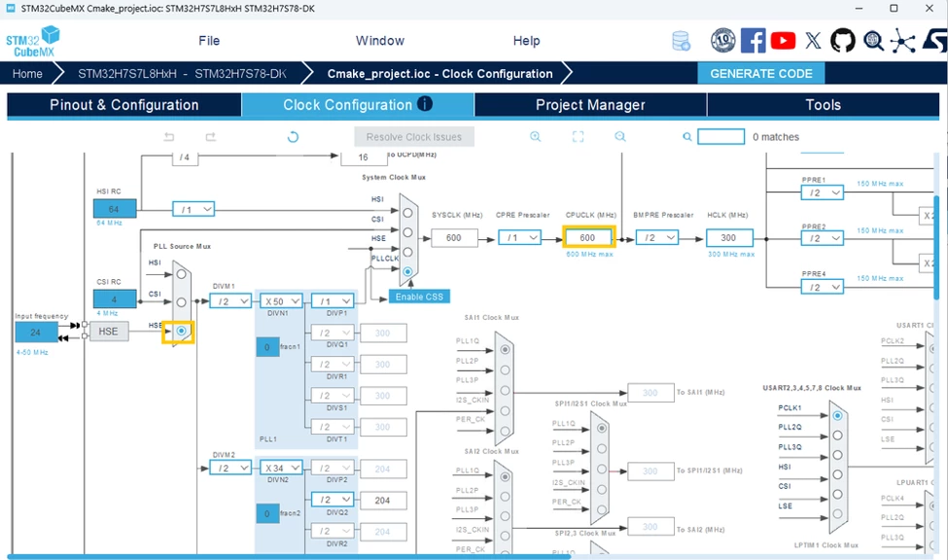Open the BMPRE Prescaler dropdown
Image resolution: width=948 pixels, height=560 pixels.
tap(657, 237)
